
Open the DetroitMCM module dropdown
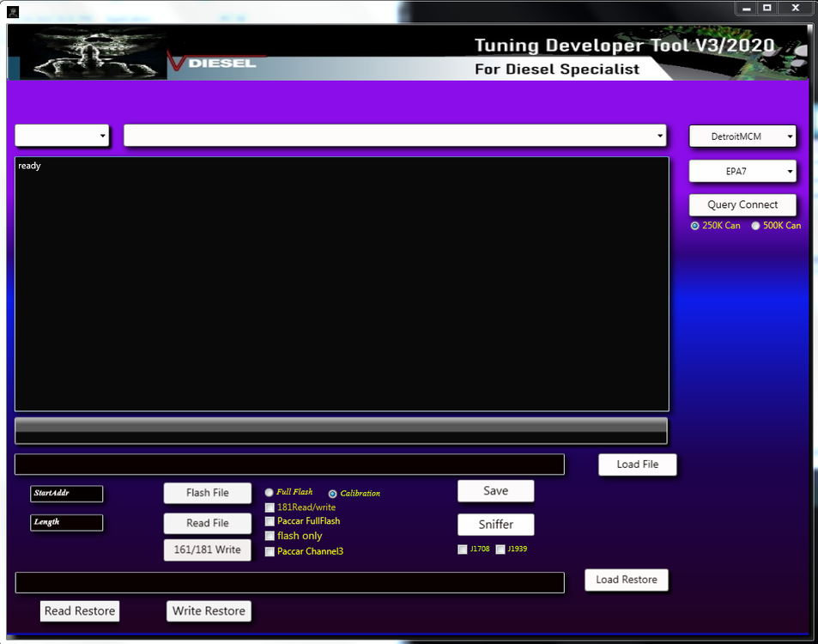point(742,137)
